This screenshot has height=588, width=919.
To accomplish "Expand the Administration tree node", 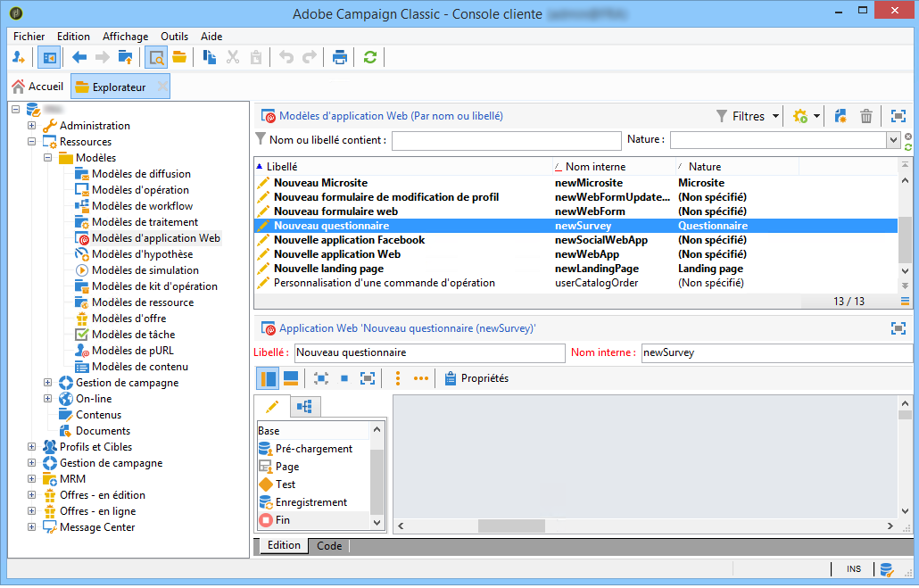I will (x=31, y=126).
